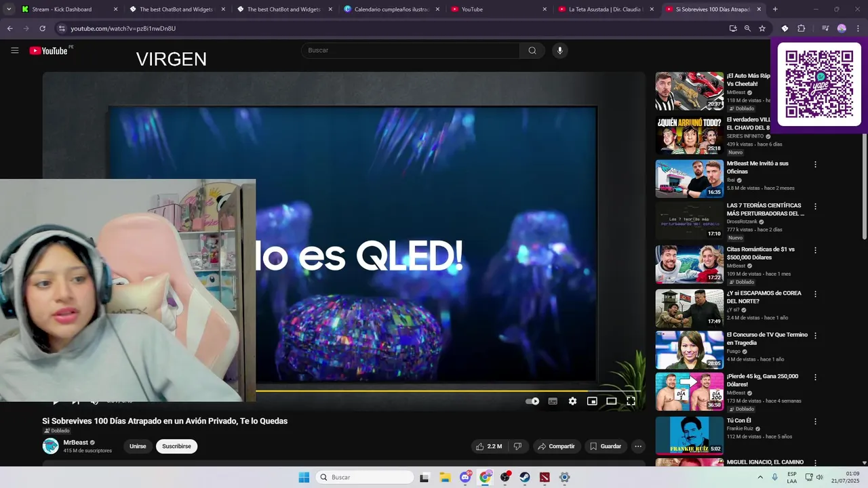Open Windows Start menu
Screen dimensions: 868x488
click(x=304, y=477)
